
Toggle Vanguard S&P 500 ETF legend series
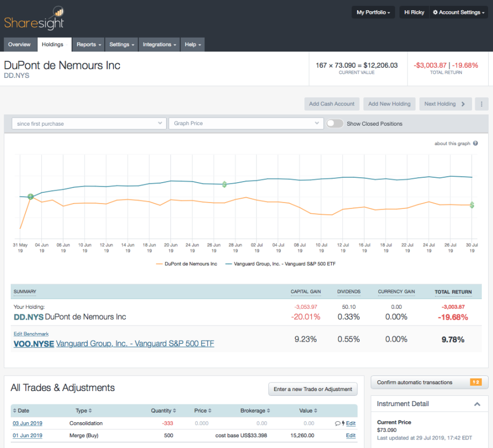281,264
